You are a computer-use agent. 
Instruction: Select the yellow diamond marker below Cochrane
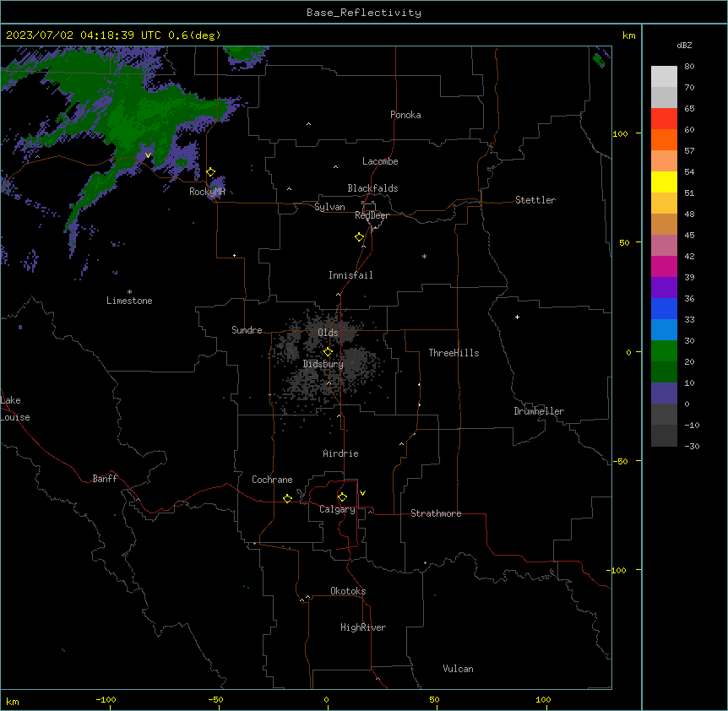click(287, 498)
